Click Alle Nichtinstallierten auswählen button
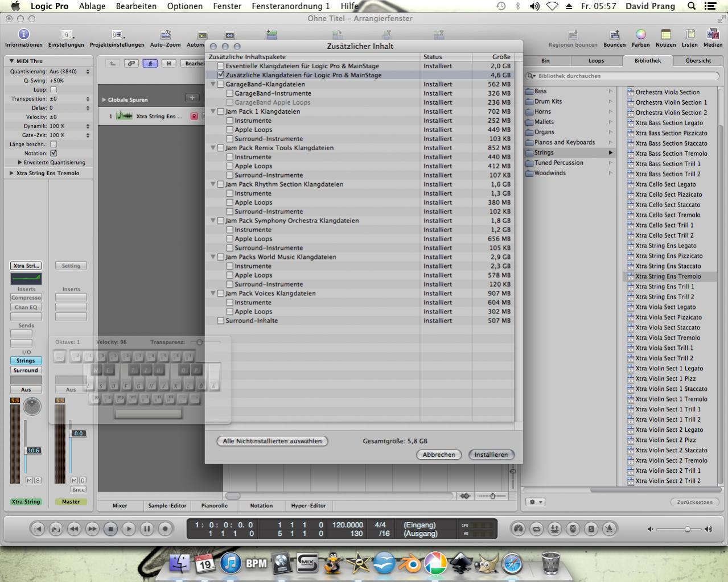Image resolution: width=728 pixels, height=582 pixels. tap(272, 441)
